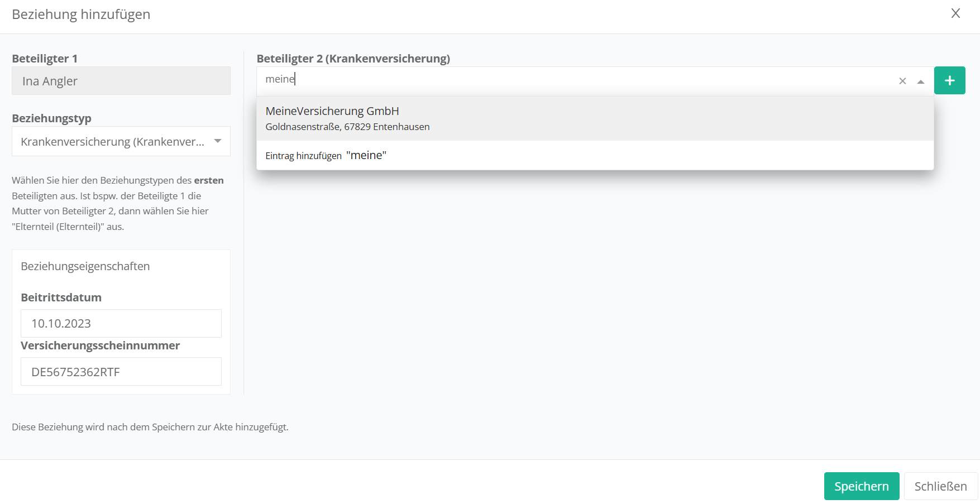
Task: Expand the Beziehungstyp dropdown arrow
Action: pos(218,141)
